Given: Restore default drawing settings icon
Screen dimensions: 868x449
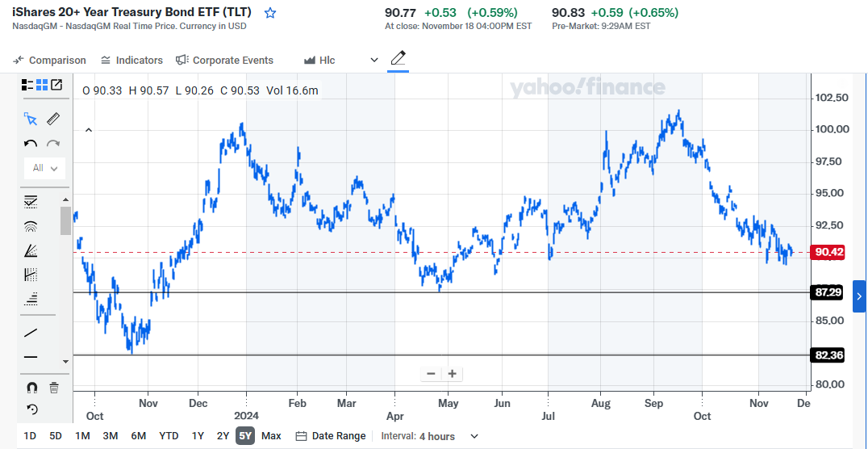Looking at the screenshot, I should (32, 409).
